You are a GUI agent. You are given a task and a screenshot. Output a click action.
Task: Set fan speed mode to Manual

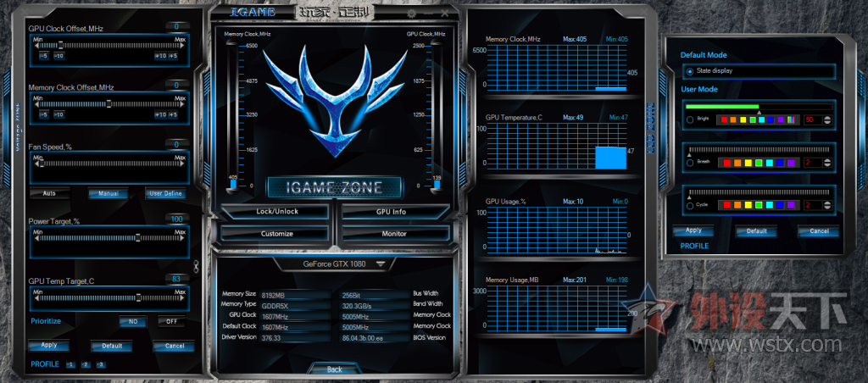click(108, 194)
